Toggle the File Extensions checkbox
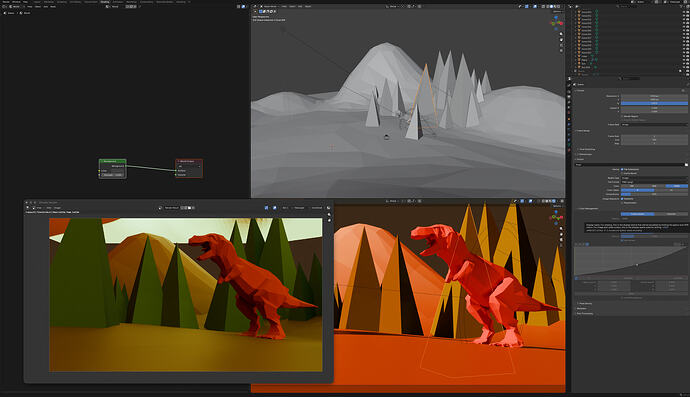The width and height of the screenshot is (690, 397). point(622,169)
